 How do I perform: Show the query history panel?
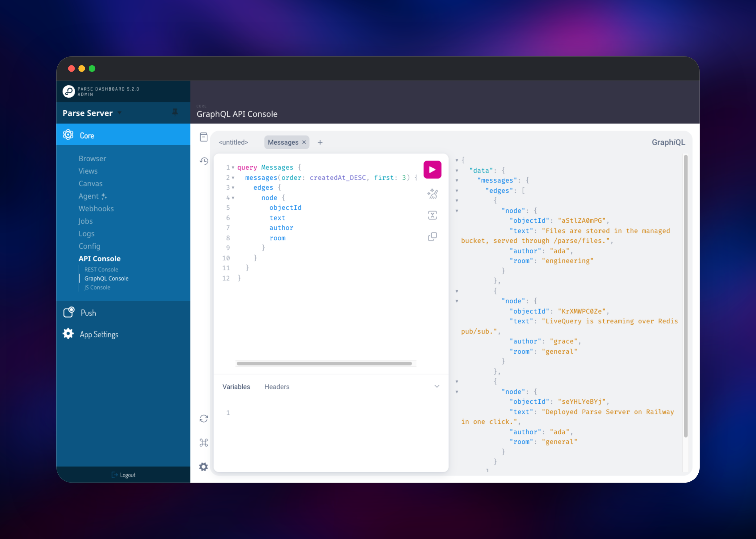point(204,161)
